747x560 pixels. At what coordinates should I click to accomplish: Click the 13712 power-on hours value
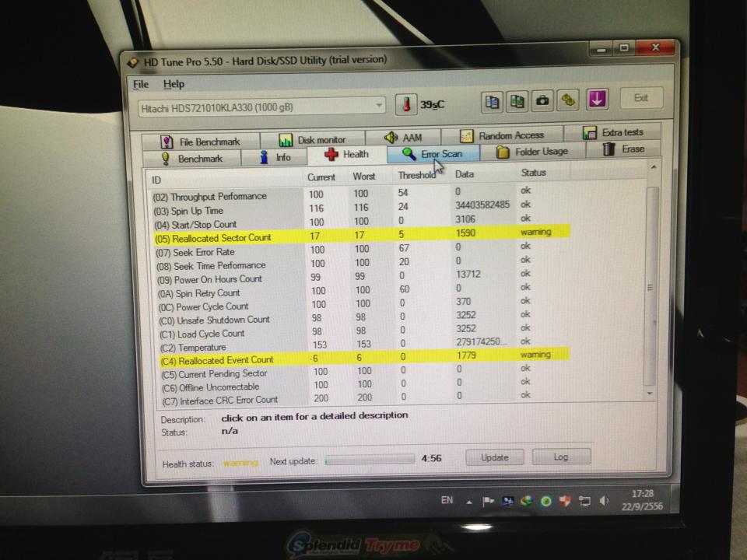point(468,275)
